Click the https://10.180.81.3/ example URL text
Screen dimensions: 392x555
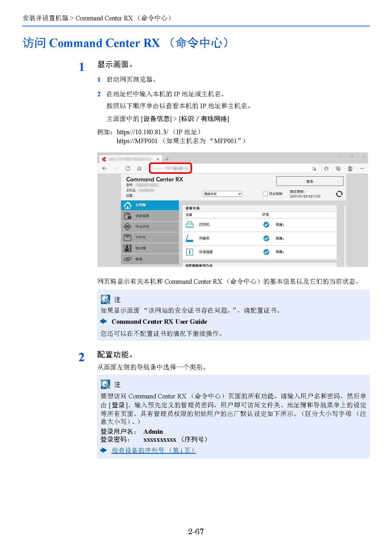point(143,132)
